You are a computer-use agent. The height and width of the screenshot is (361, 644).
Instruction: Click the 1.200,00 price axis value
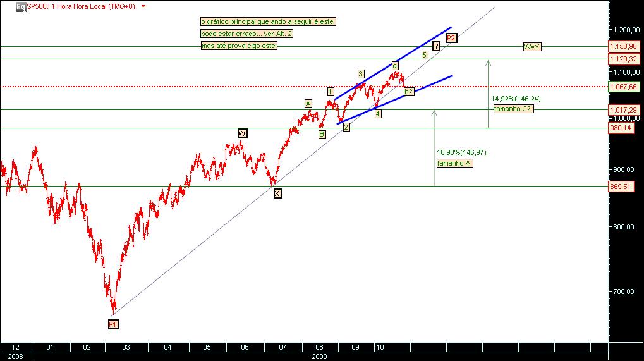pyautogui.click(x=626, y=30)
